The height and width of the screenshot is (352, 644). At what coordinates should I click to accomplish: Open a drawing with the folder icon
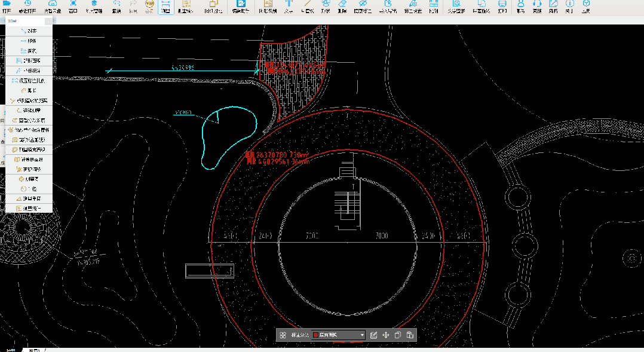7,7
